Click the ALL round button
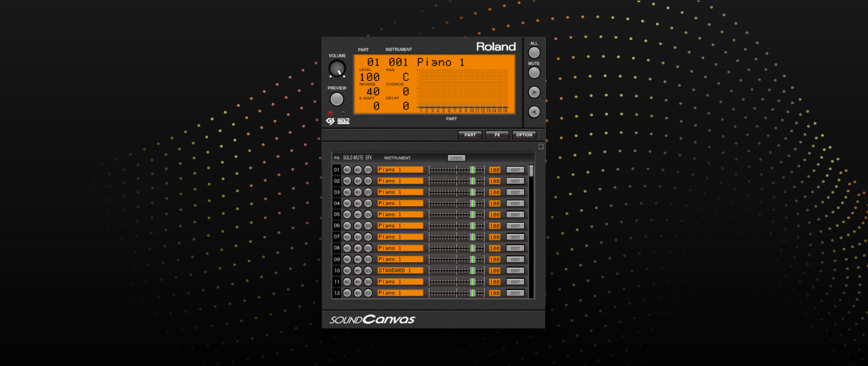Screen dimensions: 868x366 [x=534, y=52]
